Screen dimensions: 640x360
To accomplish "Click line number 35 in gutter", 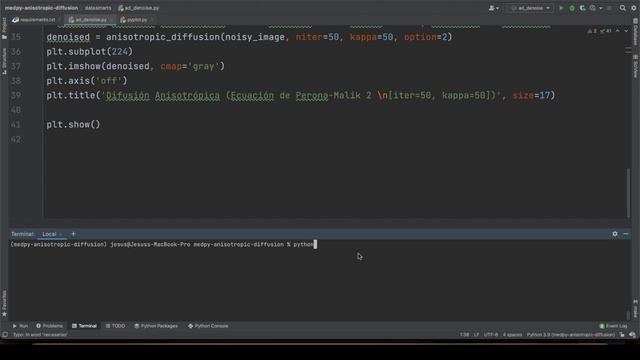I will (x=16, y=37).
